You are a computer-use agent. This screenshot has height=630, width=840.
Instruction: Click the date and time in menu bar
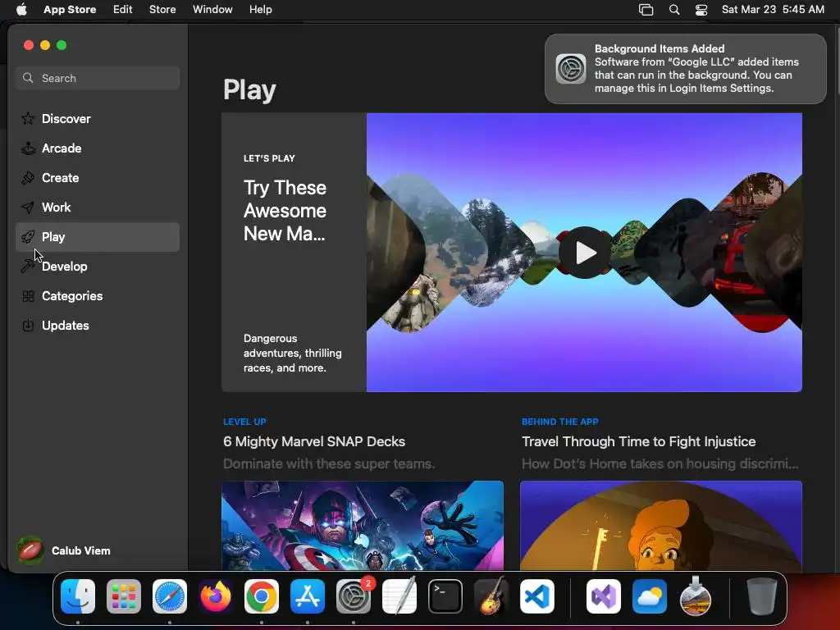(773, 9)
